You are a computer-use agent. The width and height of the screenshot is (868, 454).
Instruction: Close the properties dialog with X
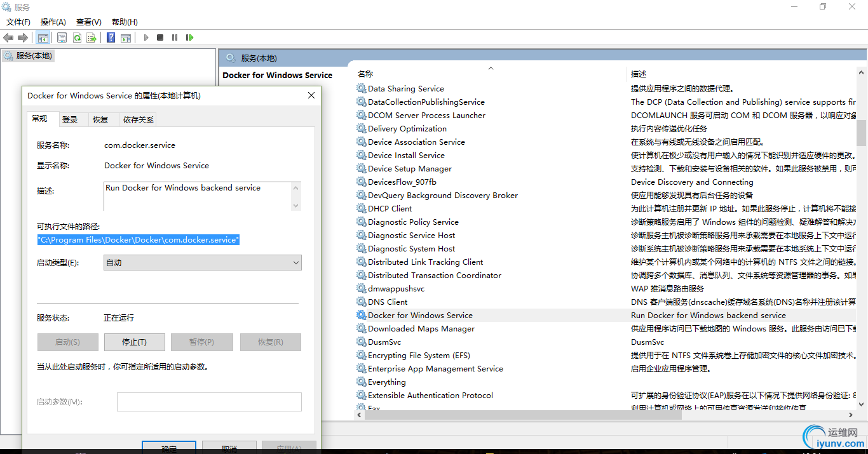[311, 95]
